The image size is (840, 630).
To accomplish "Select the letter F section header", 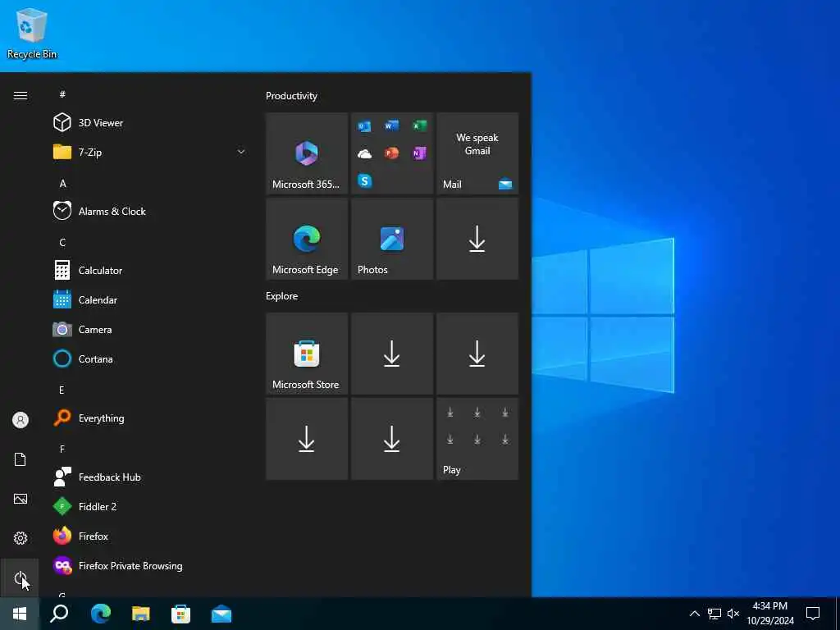I will click(62, 449).
